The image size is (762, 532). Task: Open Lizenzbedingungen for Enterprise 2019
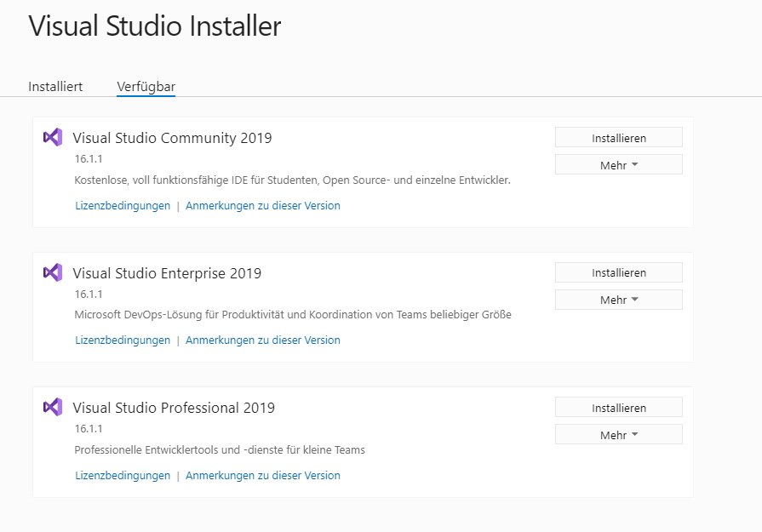[122, 340]
